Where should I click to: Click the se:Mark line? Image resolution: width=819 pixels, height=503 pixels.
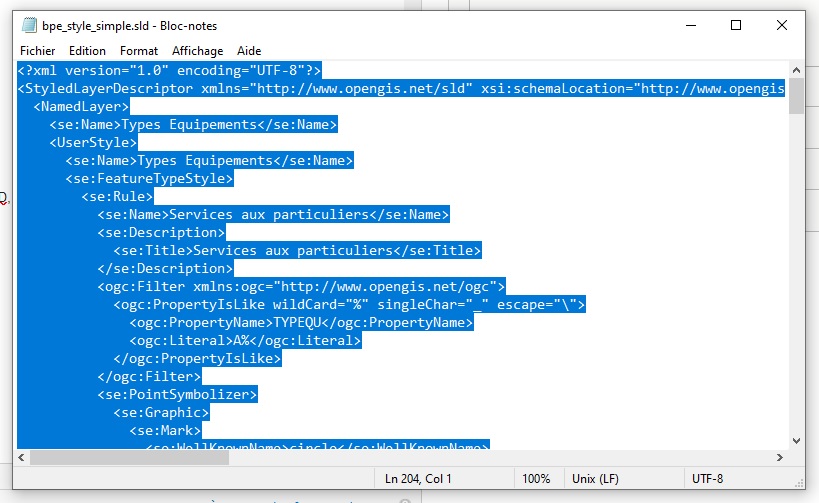pyautogui.click(x=165, y=431)
